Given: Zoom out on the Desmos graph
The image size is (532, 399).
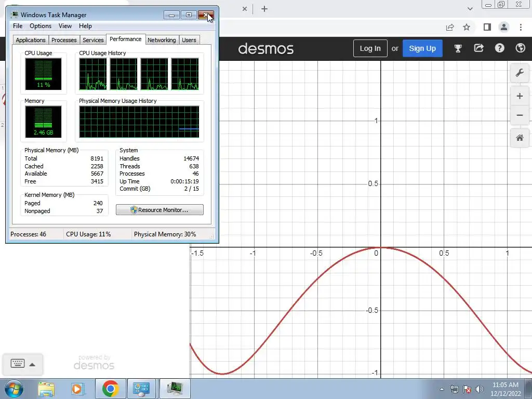Looking at the screenshot, I should coord(520,115).
